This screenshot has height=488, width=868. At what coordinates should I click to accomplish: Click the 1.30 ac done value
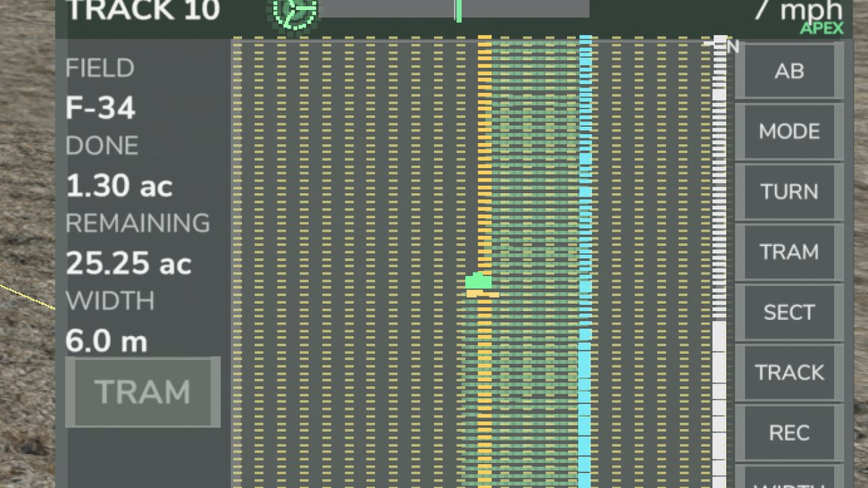[x=119, y=186]
